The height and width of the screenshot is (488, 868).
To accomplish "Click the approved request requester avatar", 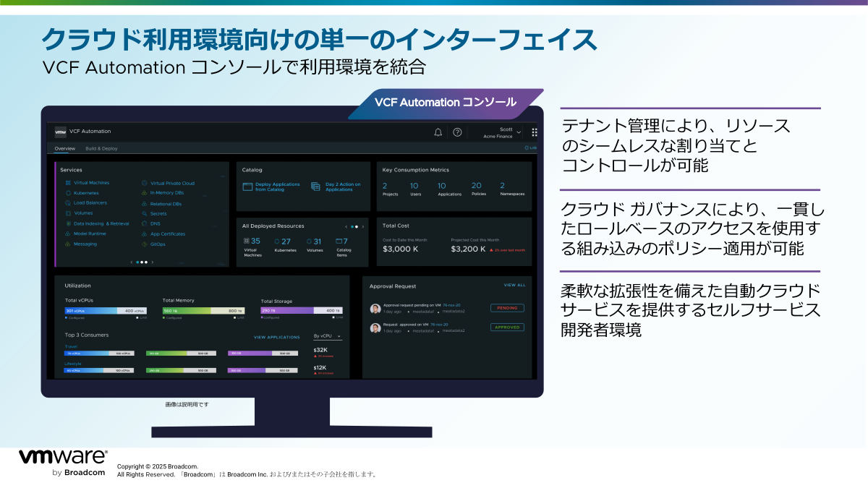I will coord(375,328).
